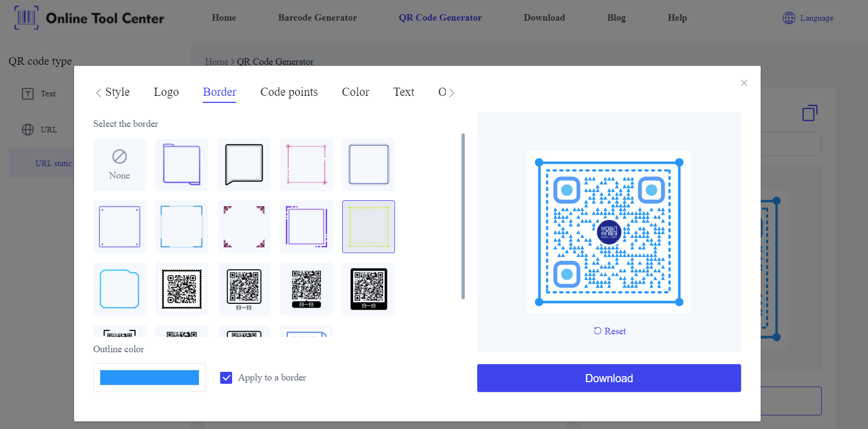
Task: Click the border list scrollbar
Action: point(463,216)
